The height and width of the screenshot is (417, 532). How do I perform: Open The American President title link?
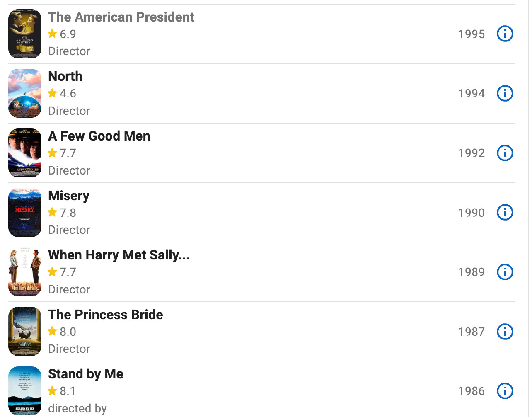click(121, 17)
